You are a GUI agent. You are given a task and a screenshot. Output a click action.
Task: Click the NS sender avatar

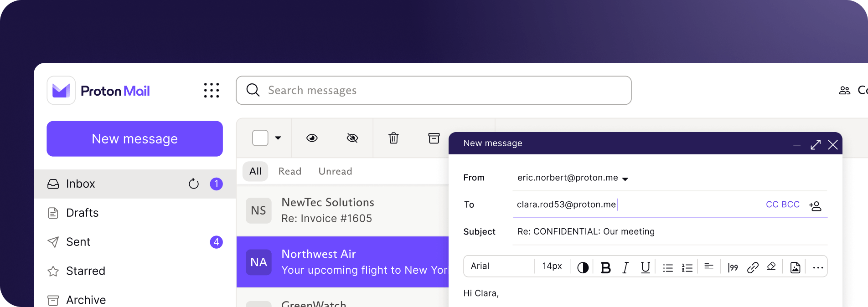[x=258, y=210]
